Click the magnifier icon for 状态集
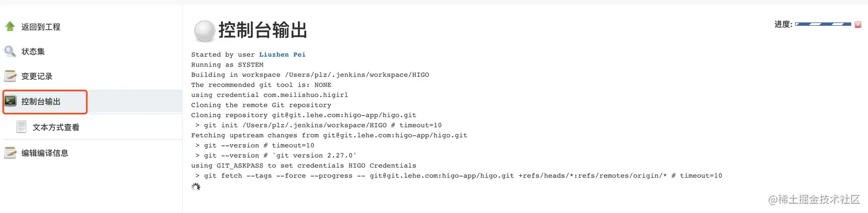This screenshot has width=868, height=213. coord(10,51)
